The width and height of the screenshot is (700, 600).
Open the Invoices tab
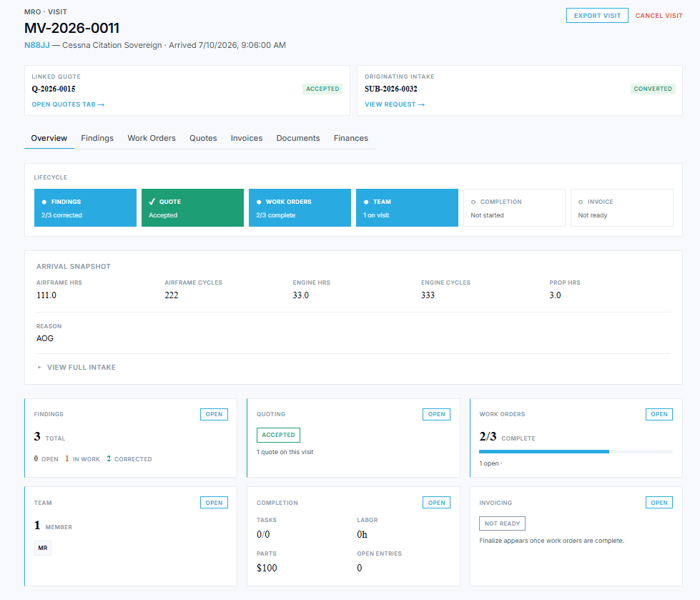[x=247, y=139]
